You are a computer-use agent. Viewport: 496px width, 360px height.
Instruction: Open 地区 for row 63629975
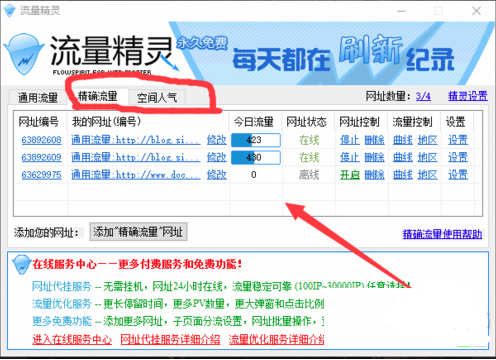427,175
